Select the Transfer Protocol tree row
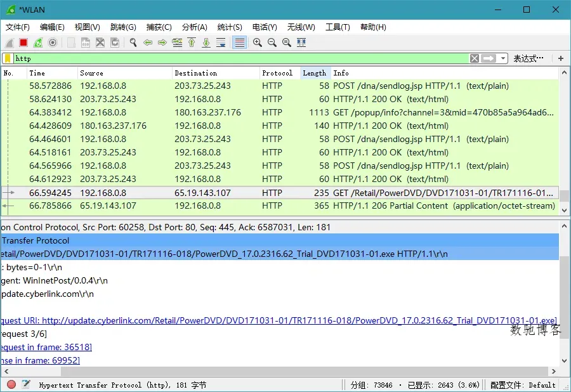The width and height of the screenshot is (571, 392). click(280, 240)
